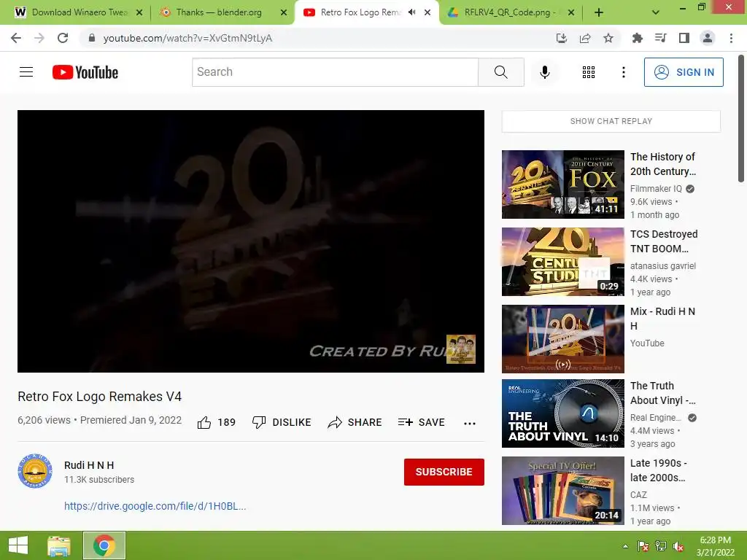Open the YouTube hamburger guide menu

(x=26, y=72)
